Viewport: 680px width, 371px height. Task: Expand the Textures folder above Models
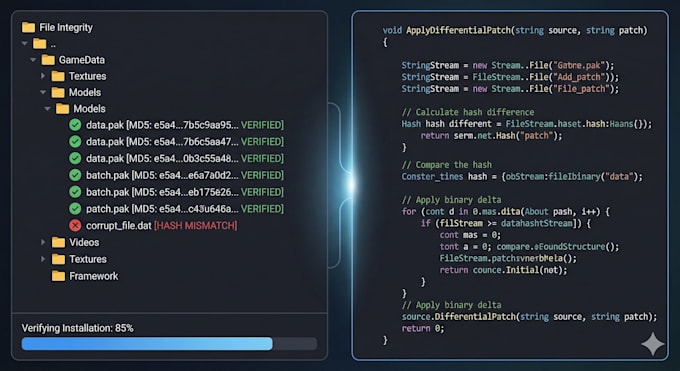[x=43, y=76]
